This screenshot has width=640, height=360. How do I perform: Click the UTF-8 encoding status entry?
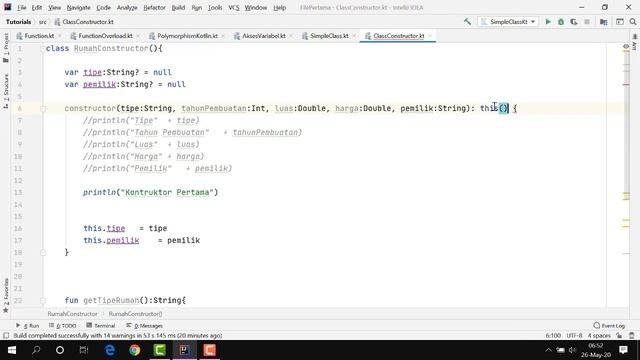[x=574, y=336]
